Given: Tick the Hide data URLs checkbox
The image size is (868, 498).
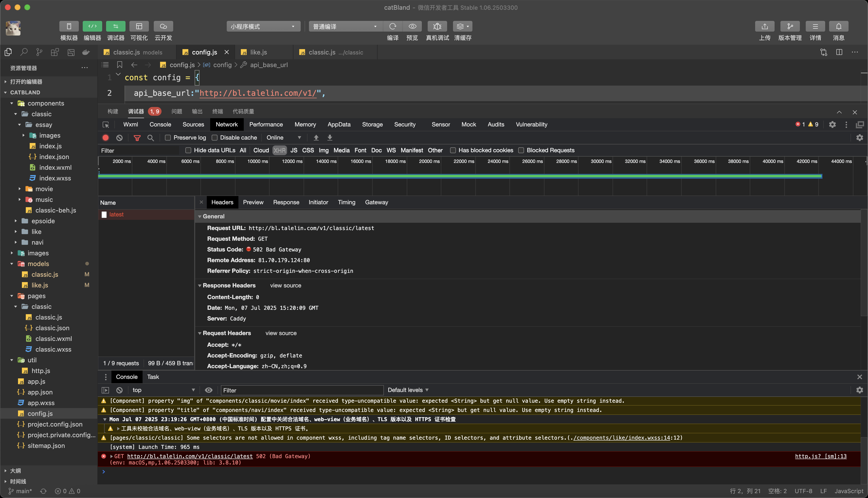Looking at the screenshot, I should (x=188, y=150).
